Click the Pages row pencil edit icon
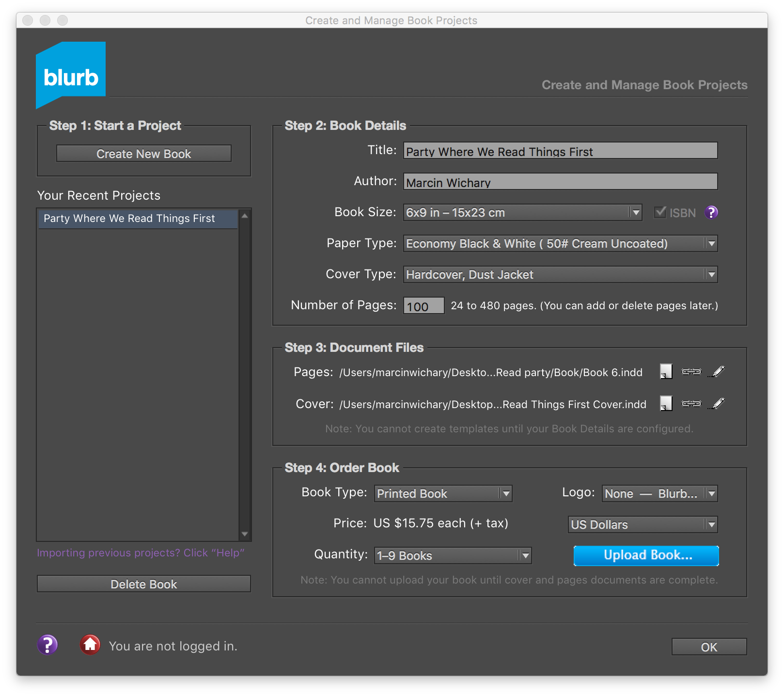This screenshot has height=696, width=784. [717, 372]
